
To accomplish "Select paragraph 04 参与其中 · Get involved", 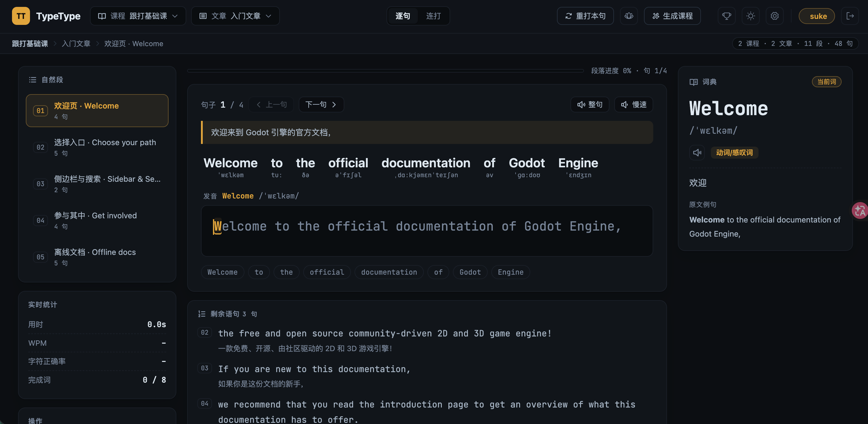I will (97, 220).
